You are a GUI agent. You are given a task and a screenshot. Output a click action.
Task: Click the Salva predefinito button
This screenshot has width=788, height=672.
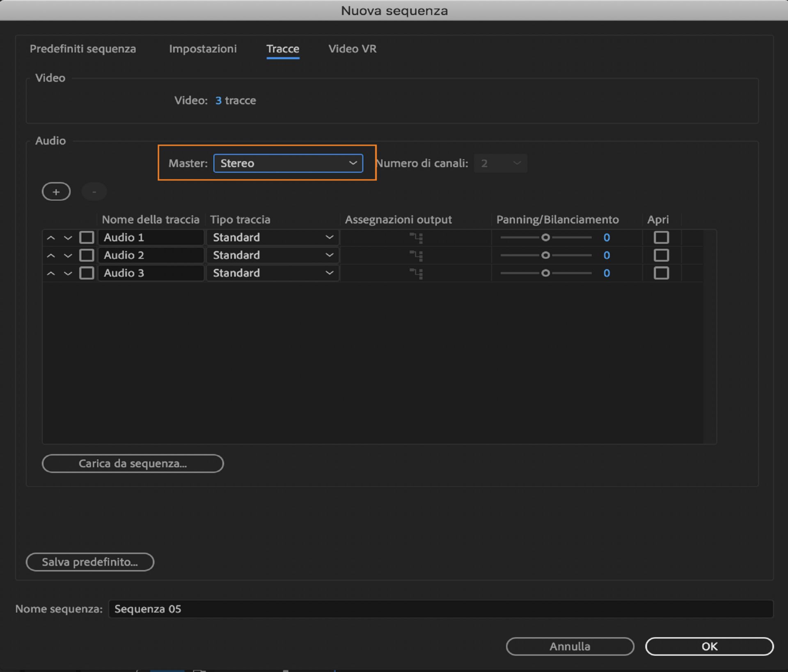tap(90, 562)
